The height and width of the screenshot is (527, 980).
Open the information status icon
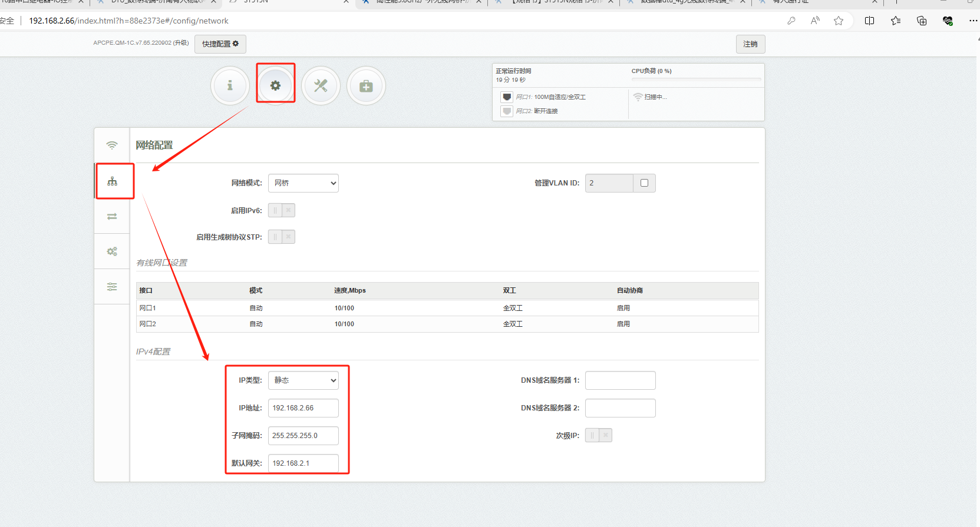(230, 86)
